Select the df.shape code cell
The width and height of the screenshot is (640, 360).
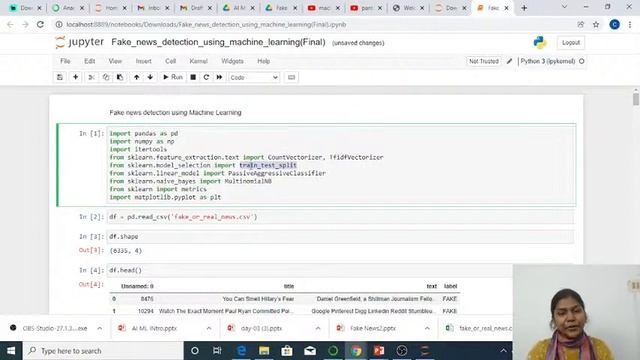[x=341, y=236]
